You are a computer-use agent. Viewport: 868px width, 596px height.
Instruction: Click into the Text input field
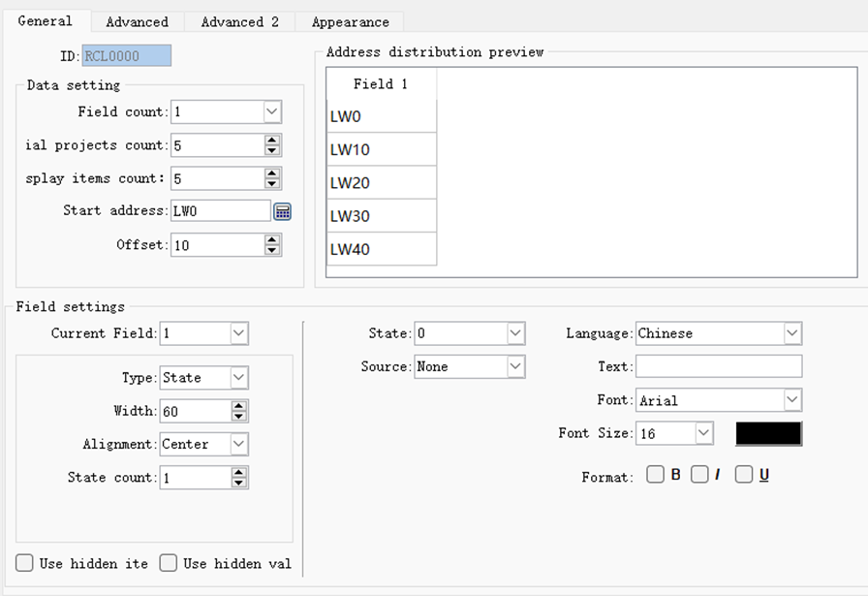718,366
